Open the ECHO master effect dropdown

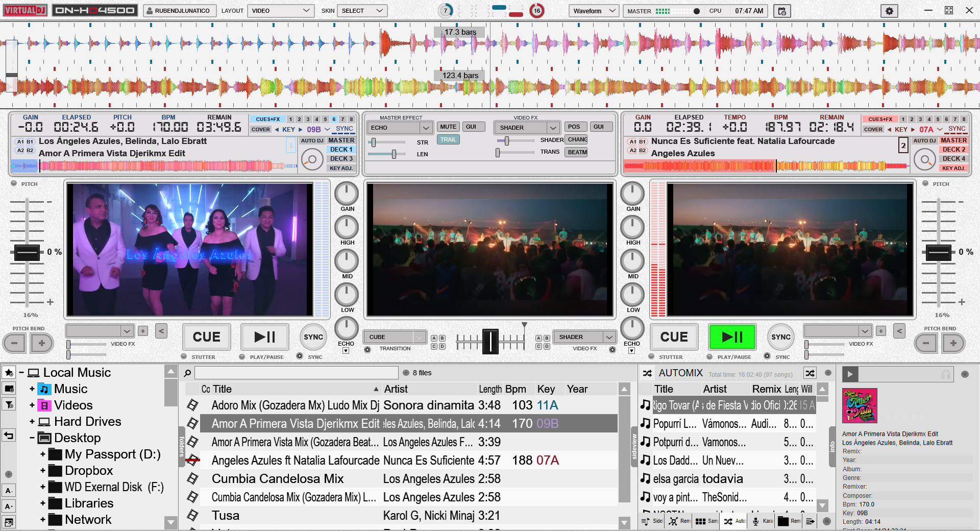(400, 128)
